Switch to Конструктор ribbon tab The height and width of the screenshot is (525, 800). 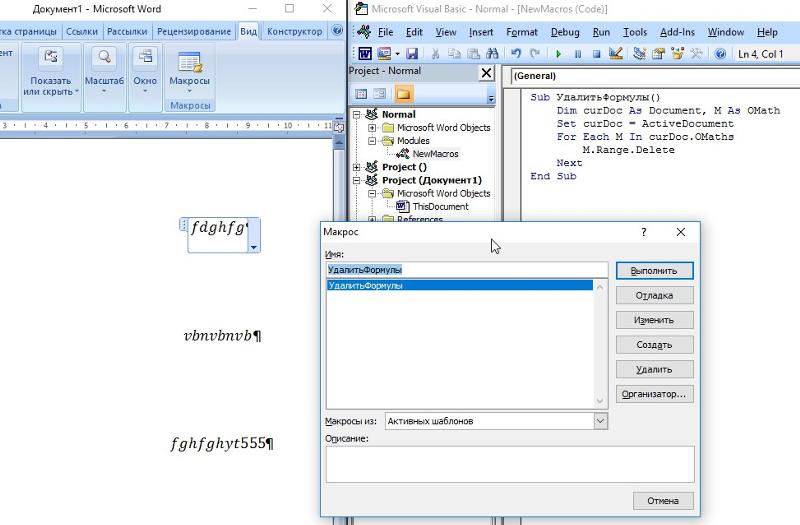tap(294, 31)
